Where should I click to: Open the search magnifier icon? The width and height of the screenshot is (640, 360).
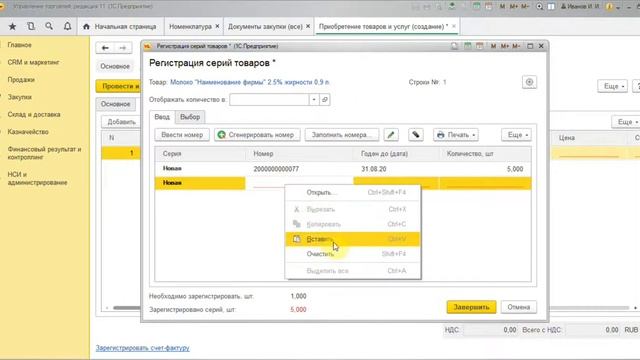tap(49, 27)
